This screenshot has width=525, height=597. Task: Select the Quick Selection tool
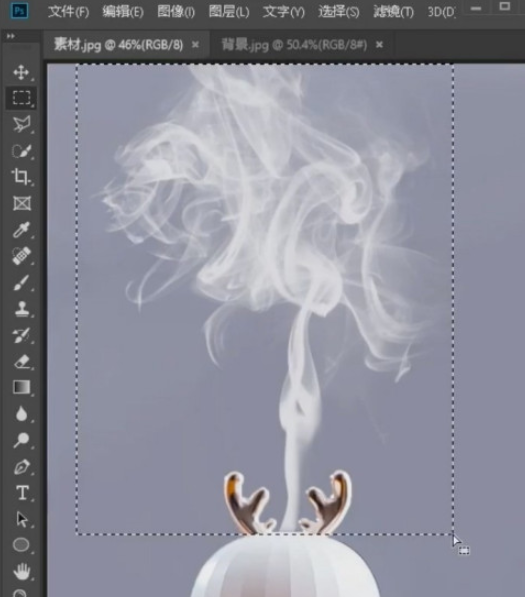pyautogui.click(x=21, y=151)
